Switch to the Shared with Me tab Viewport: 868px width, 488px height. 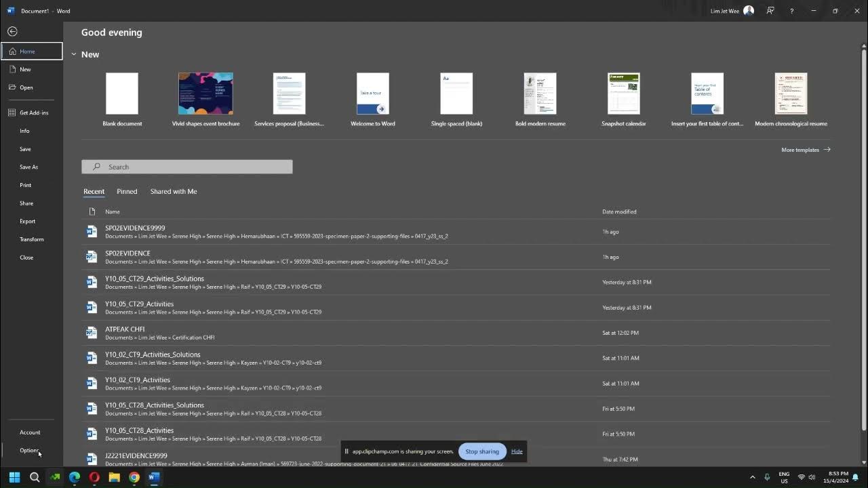tap(174, 192)
